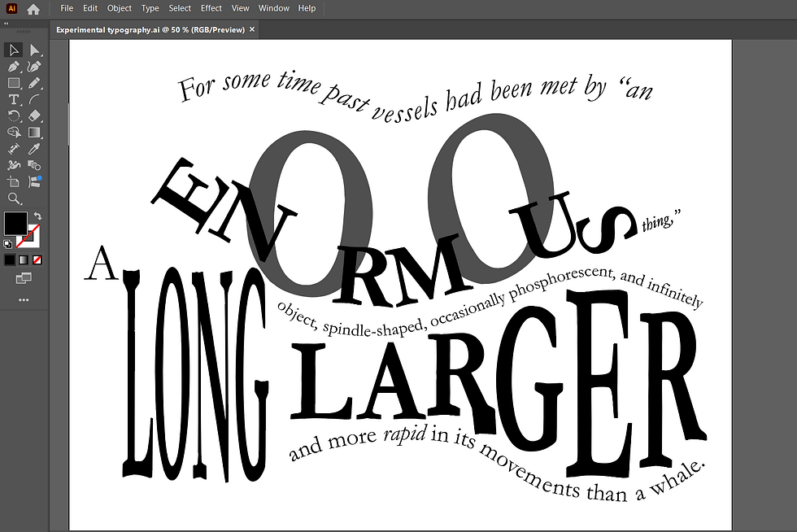
Task: Select the Blend tool
Action: [x=34, y=165]
